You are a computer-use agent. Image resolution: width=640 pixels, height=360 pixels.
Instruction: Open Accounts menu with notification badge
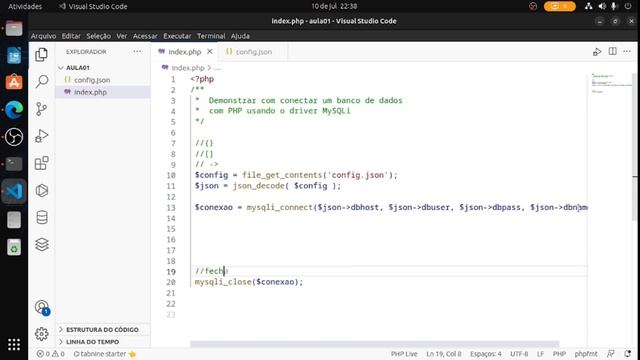(42, 307)
